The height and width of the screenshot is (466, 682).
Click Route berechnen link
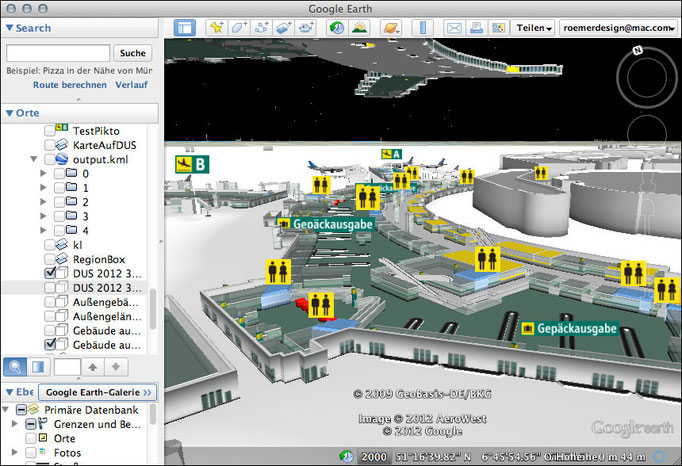point(70,84)
